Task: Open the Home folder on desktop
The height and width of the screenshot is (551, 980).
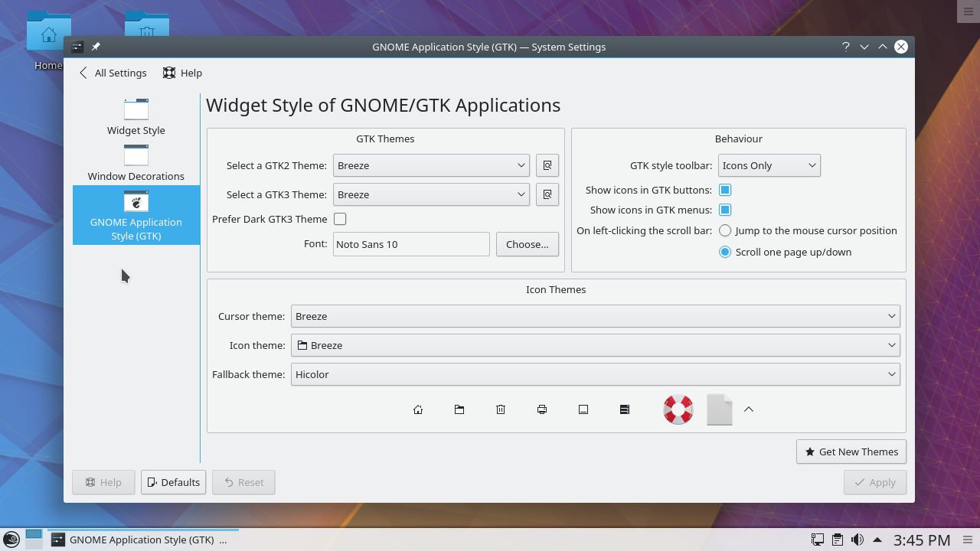Action: (x=48, y=40)
